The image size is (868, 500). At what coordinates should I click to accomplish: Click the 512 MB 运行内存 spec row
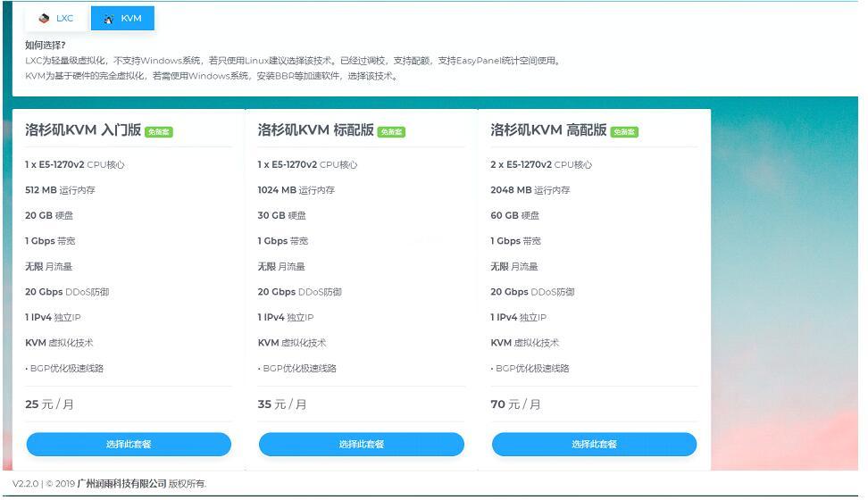(x=60, y=190)
